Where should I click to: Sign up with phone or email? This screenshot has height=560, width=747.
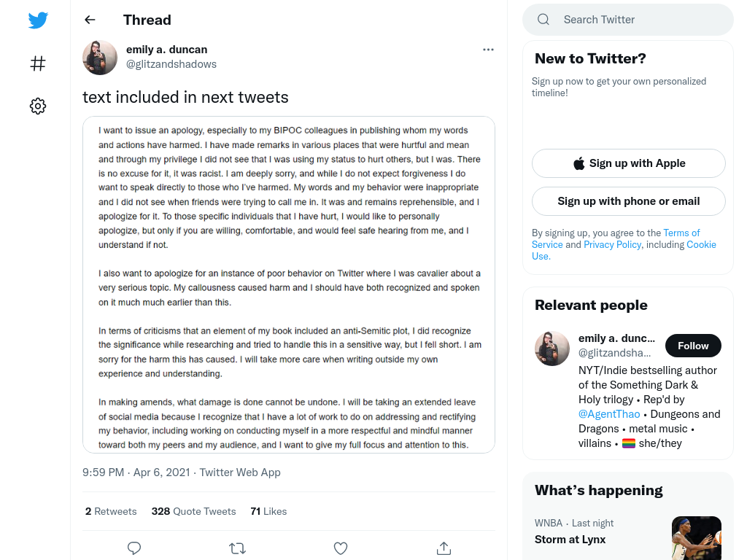[628, 201]
